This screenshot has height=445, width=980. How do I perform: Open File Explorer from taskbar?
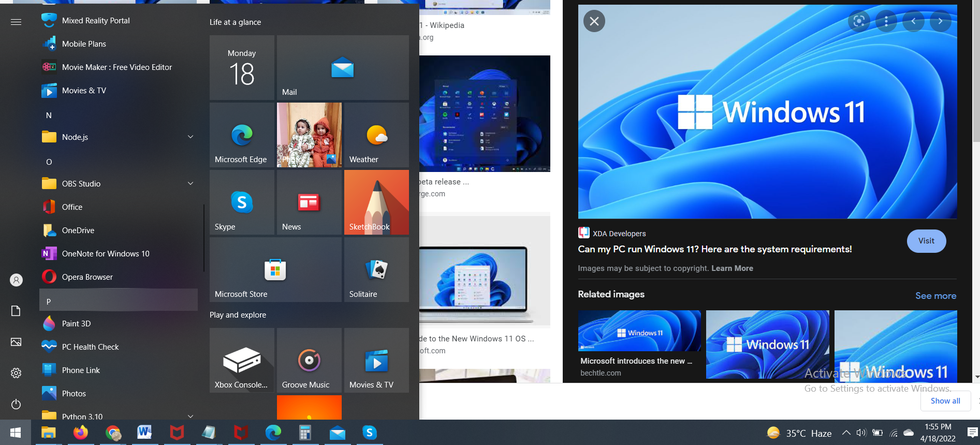(49, 433)
